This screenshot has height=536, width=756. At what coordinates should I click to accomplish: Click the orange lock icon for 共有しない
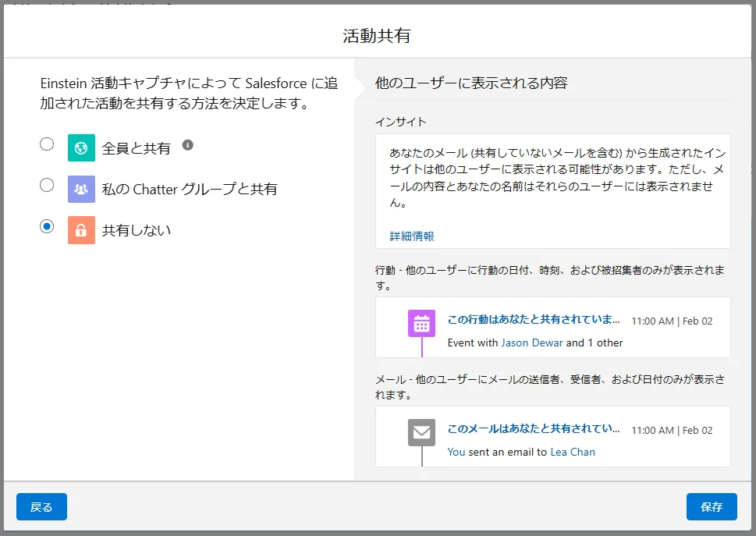pos(81,230)
